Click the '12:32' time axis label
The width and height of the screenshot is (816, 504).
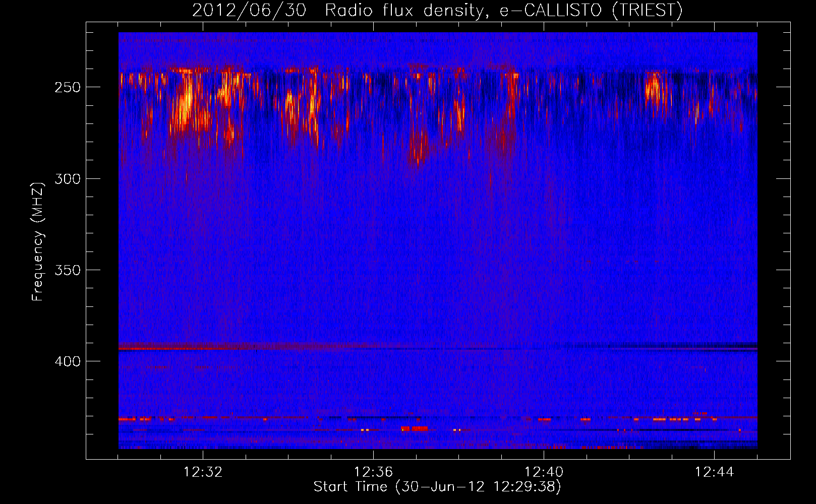(x=203, y=472)
